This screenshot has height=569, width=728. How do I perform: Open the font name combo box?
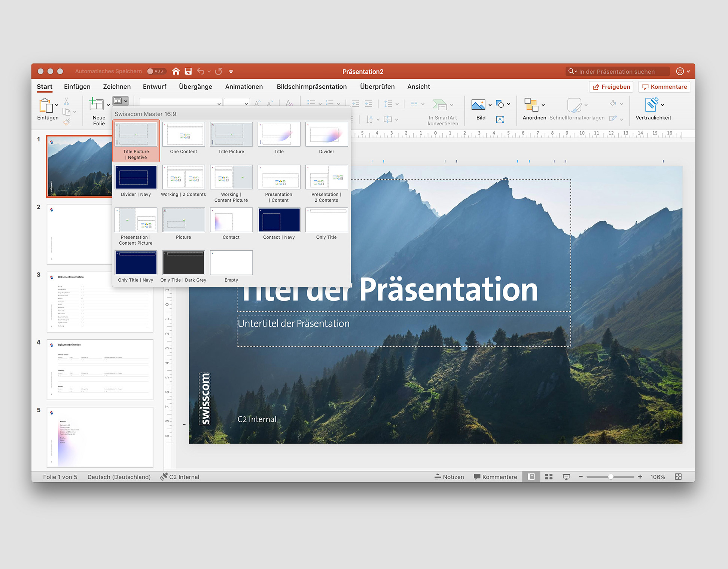[x=181, y=103]
